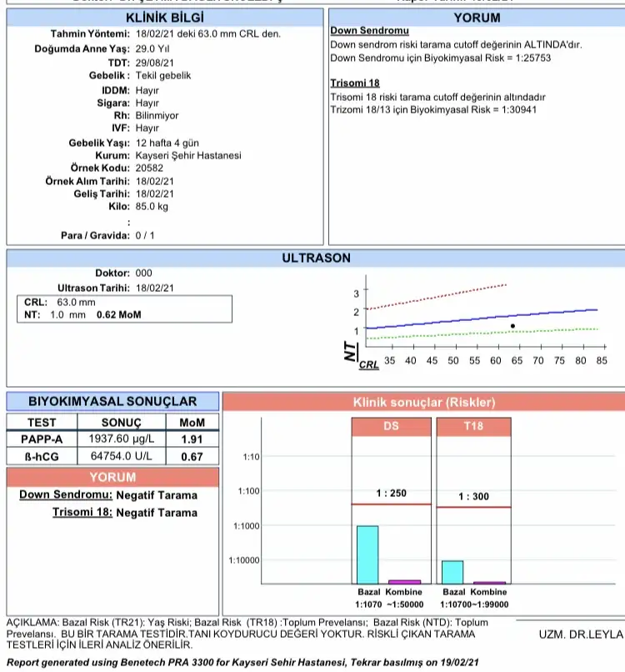Click the ULTRASON section header
625x672 pixels.
point(316,258)
